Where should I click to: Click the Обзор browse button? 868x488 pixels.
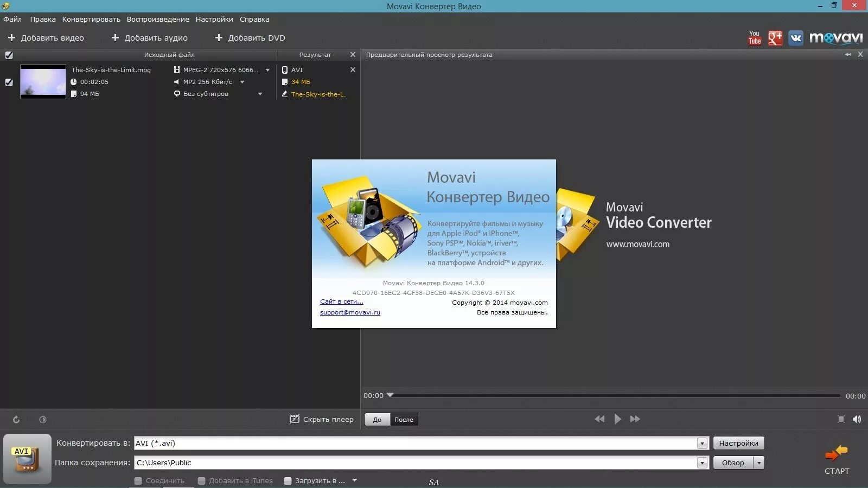(733, 463)
